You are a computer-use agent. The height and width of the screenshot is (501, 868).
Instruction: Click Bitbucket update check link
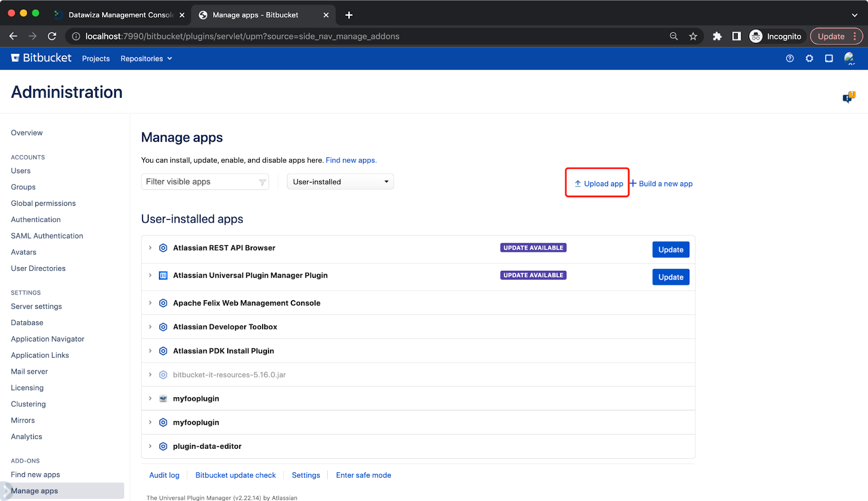click(x=235, y=475)
